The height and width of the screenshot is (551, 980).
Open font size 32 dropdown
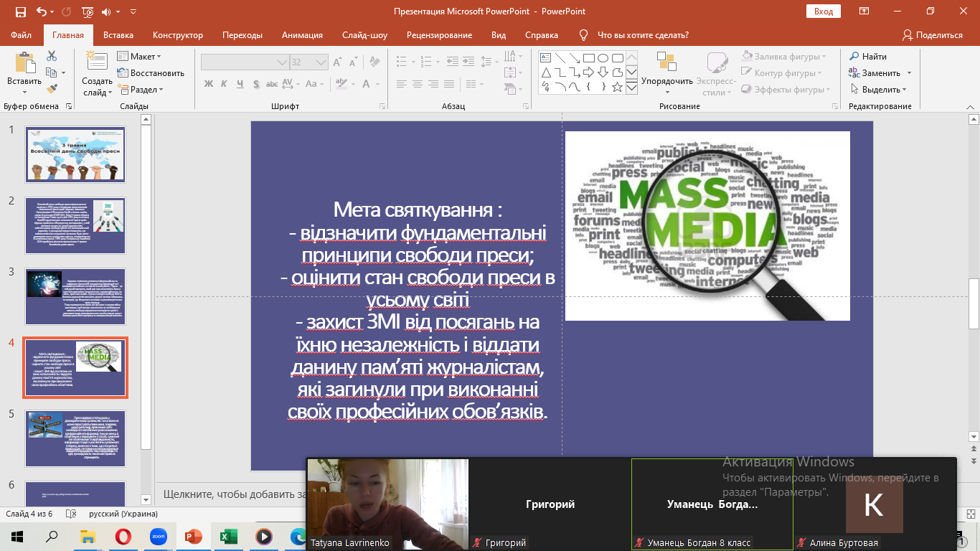(321, 62)
